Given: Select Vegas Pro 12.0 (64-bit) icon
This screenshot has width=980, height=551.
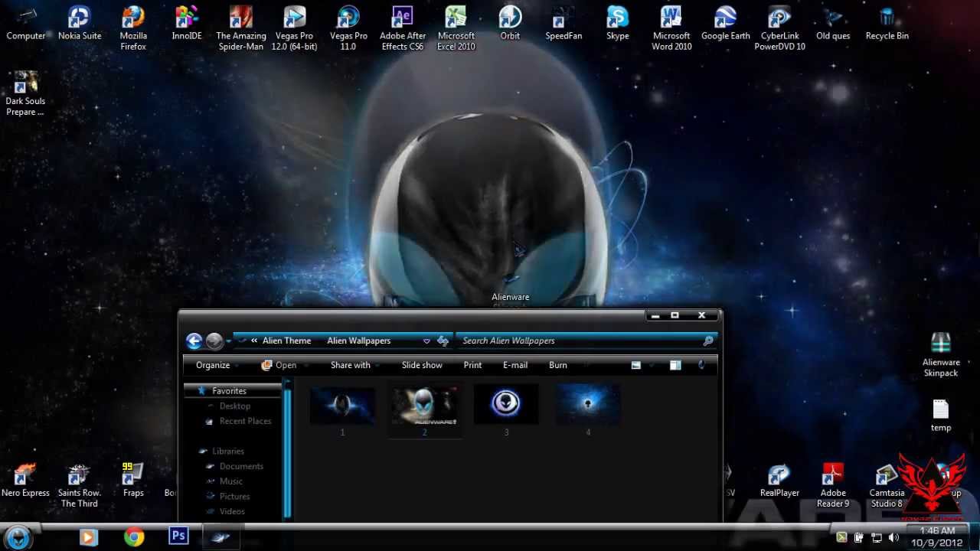Looking at the screenshot, I should (x=294, y=28).
